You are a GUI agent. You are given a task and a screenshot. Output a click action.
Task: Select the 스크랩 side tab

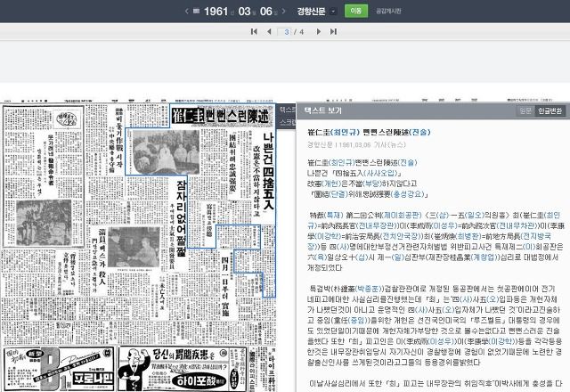click(287, 122)
